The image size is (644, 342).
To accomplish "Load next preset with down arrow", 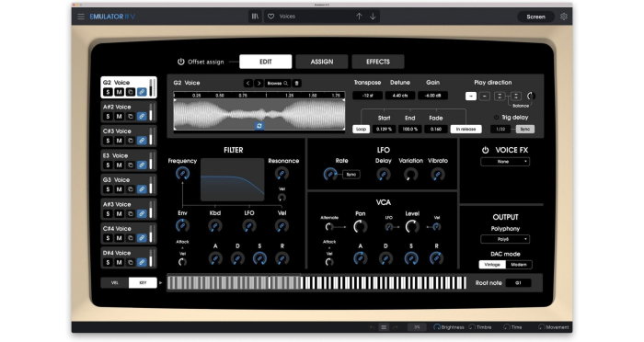I will (373, 17).
